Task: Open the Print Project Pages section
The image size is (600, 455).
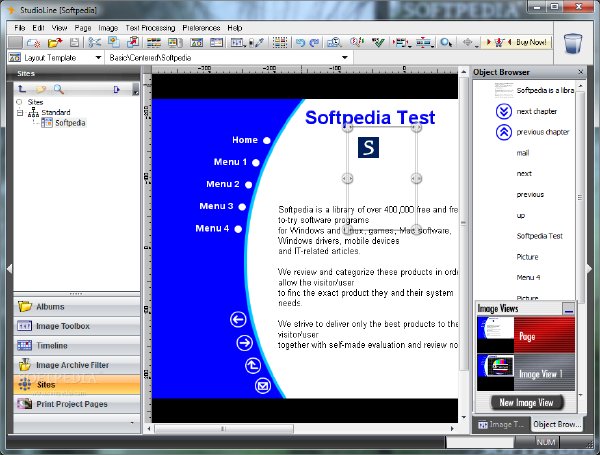Action: pos(77,404)
